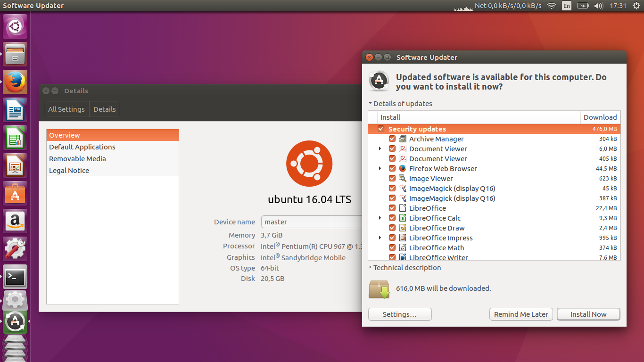This screenshot has width=644, height=362.
Task: Open the Ubuntu Dash from the launcher
Action: pos(16,26)
